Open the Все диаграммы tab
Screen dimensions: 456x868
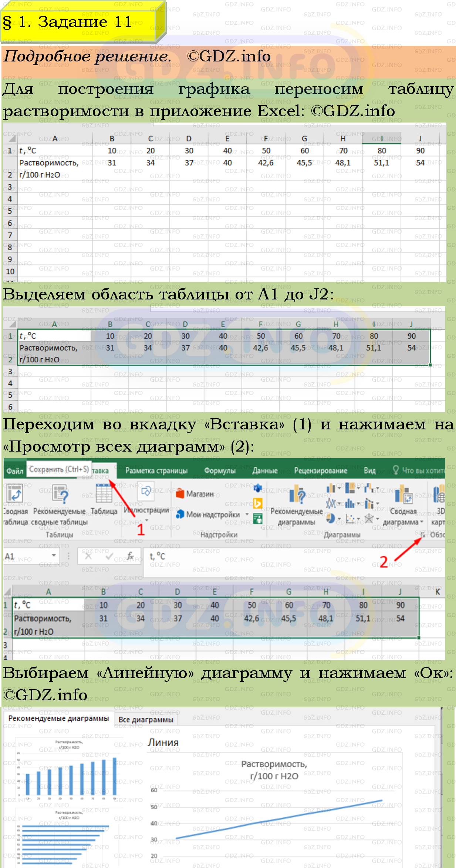pos(146,720)
